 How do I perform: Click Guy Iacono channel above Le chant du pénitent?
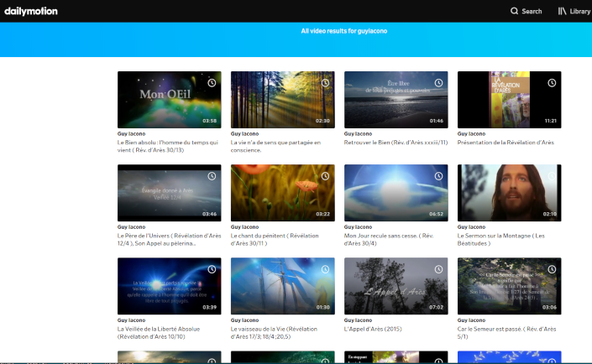click(x=244, y=226)
